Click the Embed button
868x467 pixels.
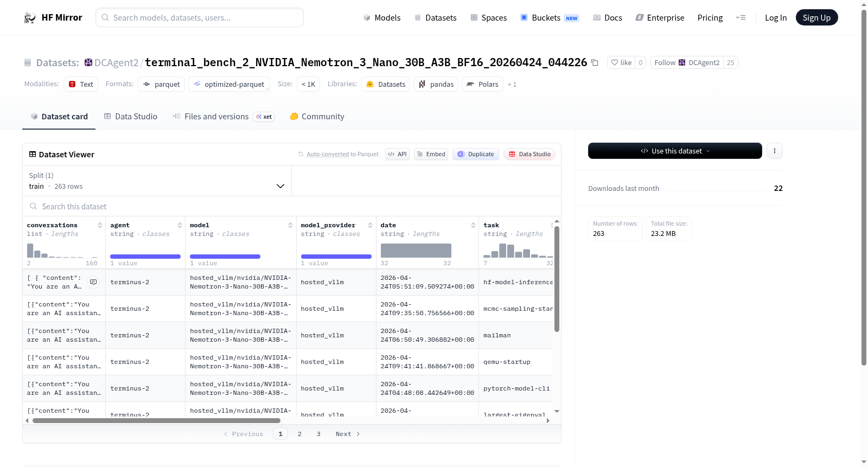tap(431, 154)
